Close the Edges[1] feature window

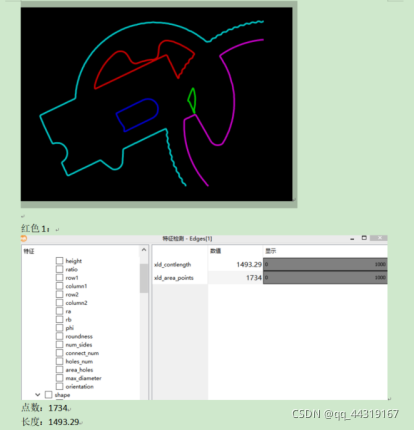[x=379, y=238]
